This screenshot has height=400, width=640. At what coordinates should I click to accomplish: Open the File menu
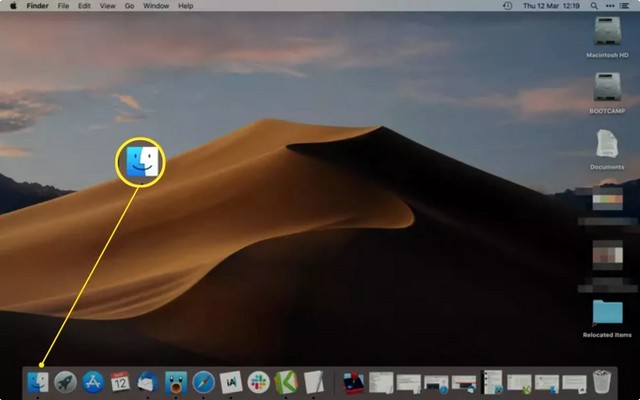[64, 6]
